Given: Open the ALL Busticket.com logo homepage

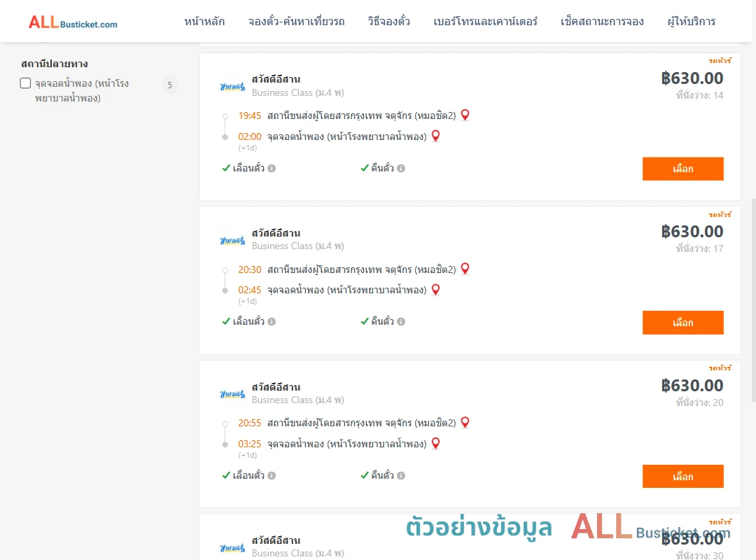Looking at the screenshot, I should [x=73, y=22].
